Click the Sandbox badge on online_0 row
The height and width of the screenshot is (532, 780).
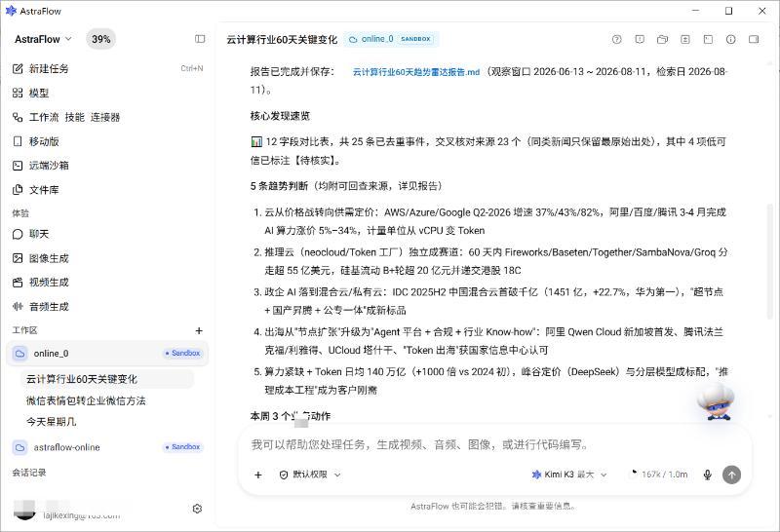[x=182, y=354]
